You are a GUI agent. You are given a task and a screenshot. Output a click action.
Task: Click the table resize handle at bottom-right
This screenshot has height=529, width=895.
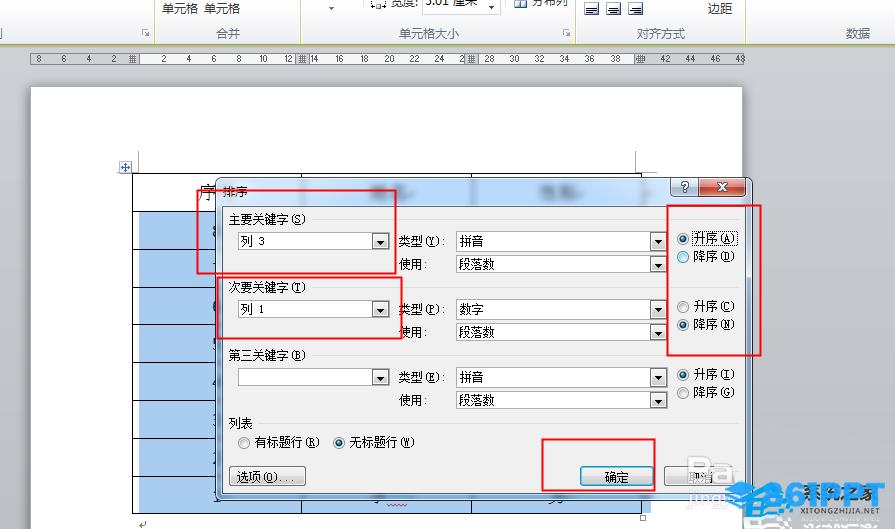(x=643, y=518)
